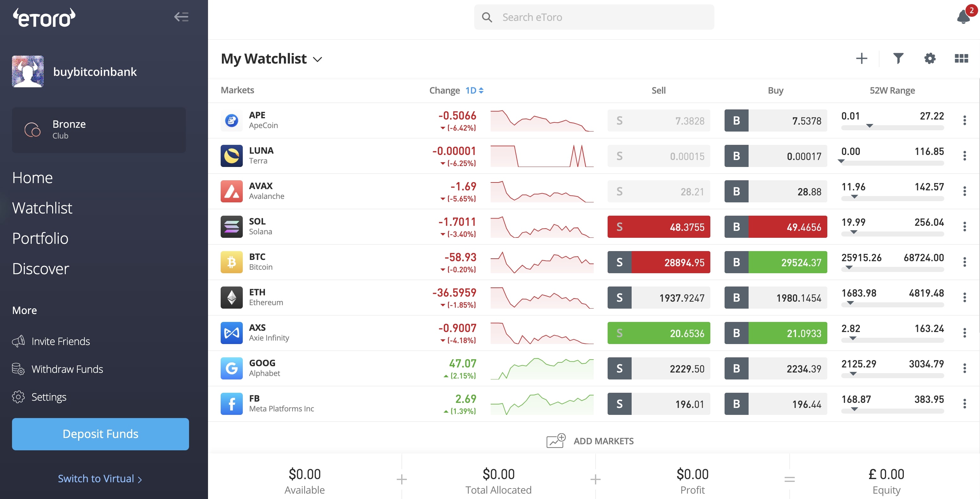Open Settings in sidebar
This screenshot has height=499, width=980.
point(39,397)
